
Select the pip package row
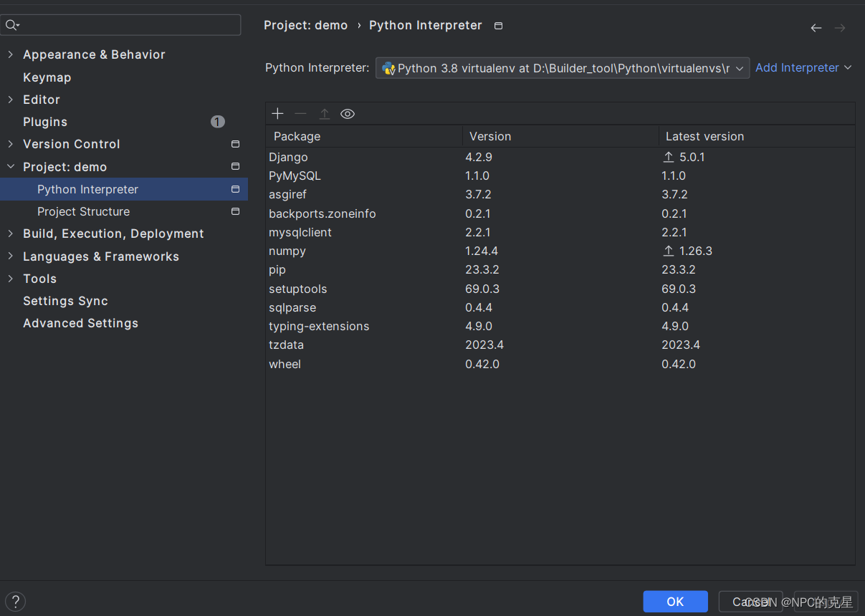coord(560,269)
